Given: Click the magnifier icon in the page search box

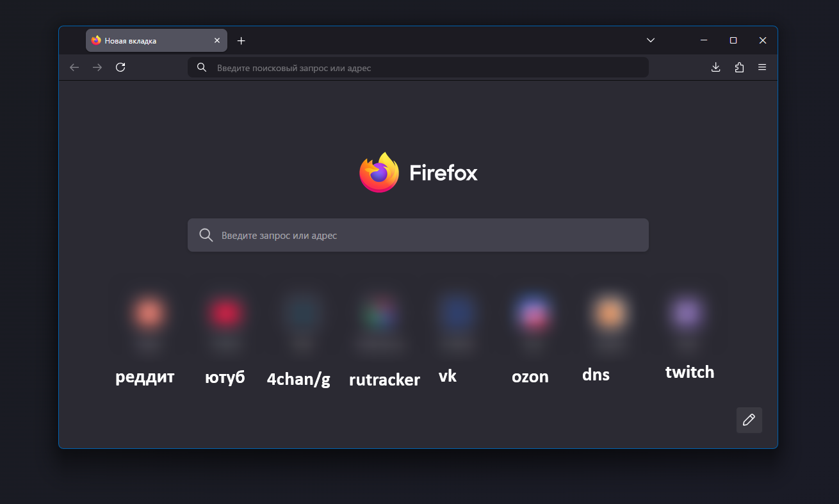Looking at the screenshot, I should 206,235.
